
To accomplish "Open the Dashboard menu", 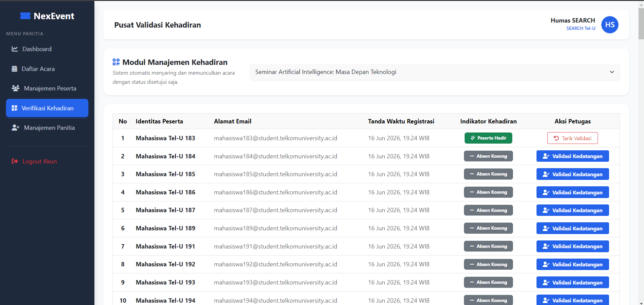I will pos(47,49).
